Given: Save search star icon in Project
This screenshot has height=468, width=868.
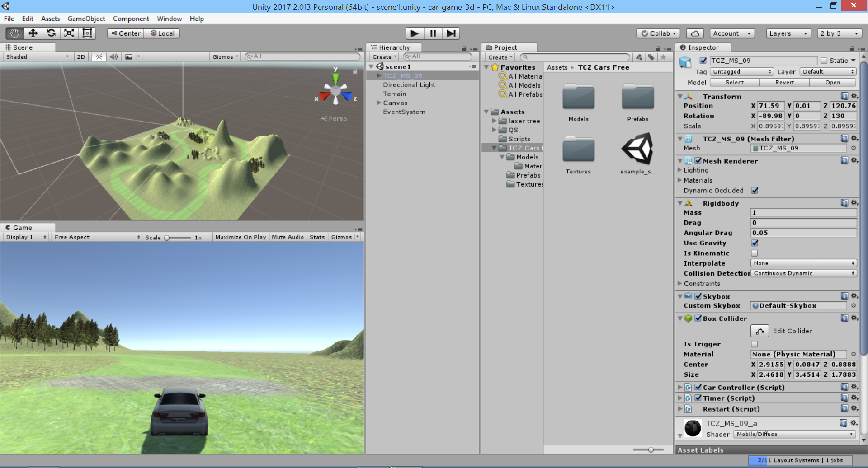Looking at the screenshot, I should (x=663, y=57).
